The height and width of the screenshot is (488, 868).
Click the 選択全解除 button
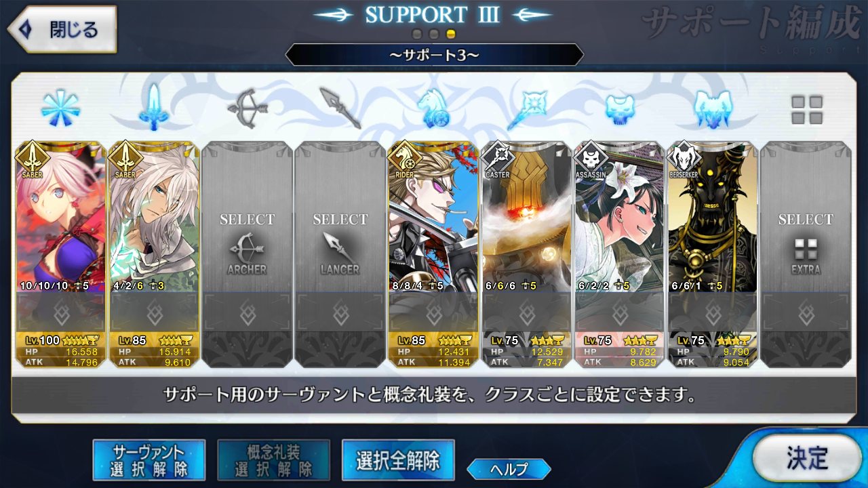tap(398, 460)
